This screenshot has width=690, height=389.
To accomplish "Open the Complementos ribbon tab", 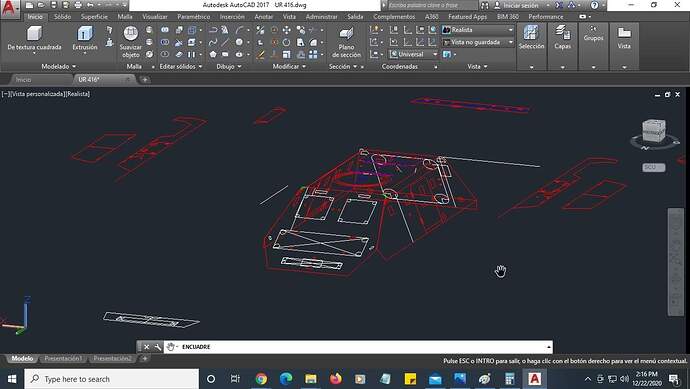I will pos(394,17).
